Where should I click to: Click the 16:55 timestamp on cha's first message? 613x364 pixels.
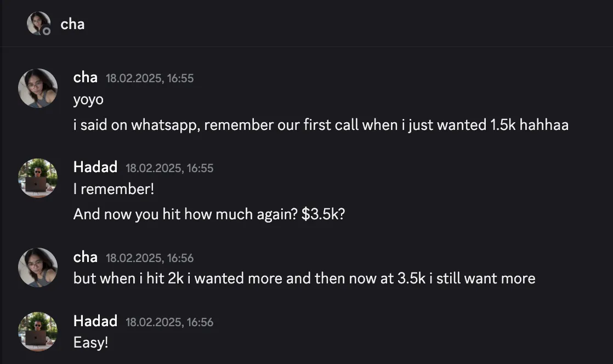(150, 78)
